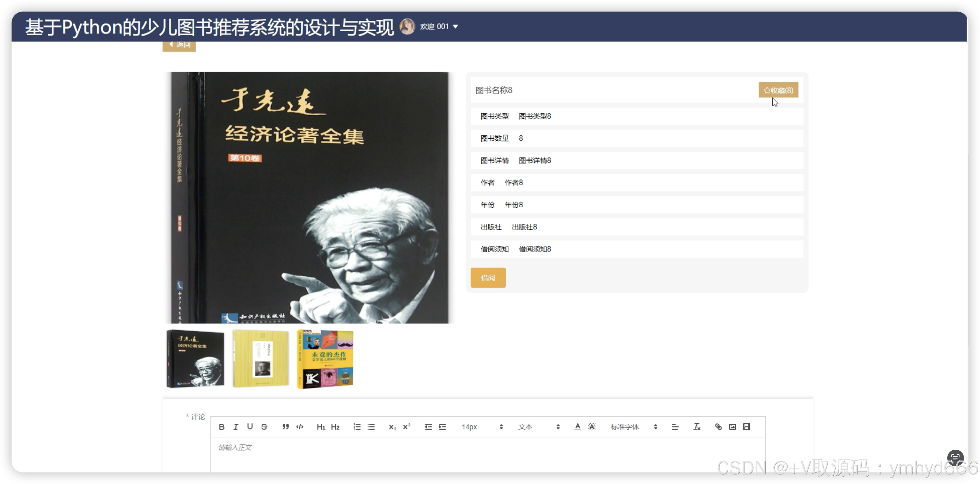Viewport: 980px width, 484px height.
Task: Open the text color picker
Action: (x=578, y=427)
